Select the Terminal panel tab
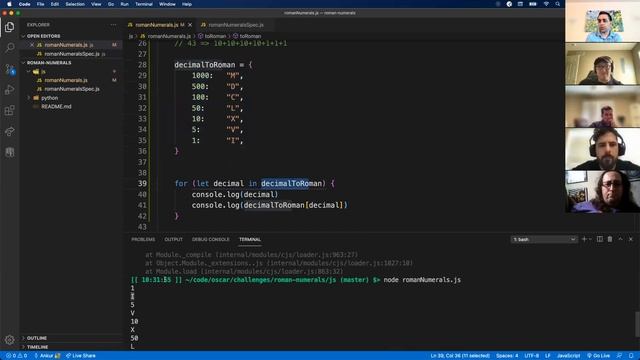The width and height of the screenshot is (640, 360). tap(250, 240)
